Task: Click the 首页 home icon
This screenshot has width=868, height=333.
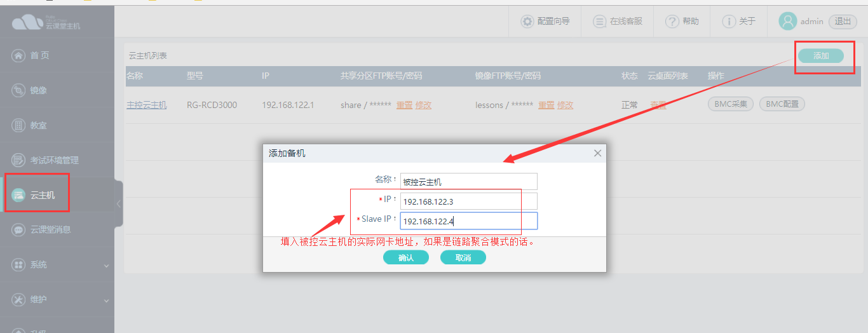Action: 18,55
